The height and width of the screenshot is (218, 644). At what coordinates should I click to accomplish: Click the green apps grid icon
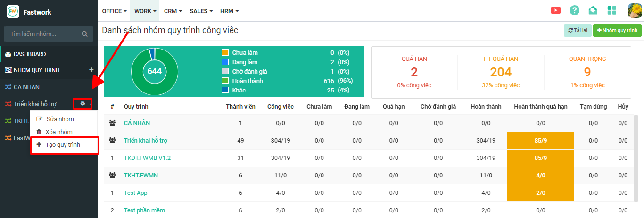coord(612,10)
